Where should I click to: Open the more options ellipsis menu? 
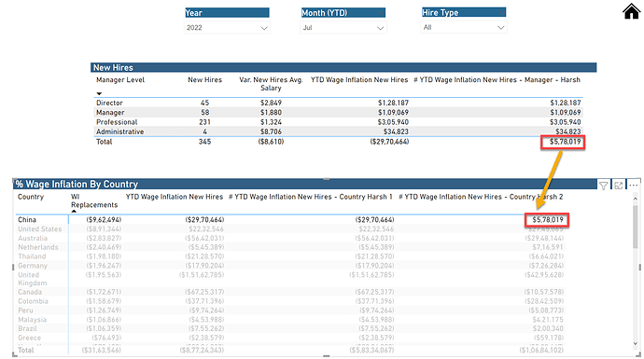click(x=633, y=186)
